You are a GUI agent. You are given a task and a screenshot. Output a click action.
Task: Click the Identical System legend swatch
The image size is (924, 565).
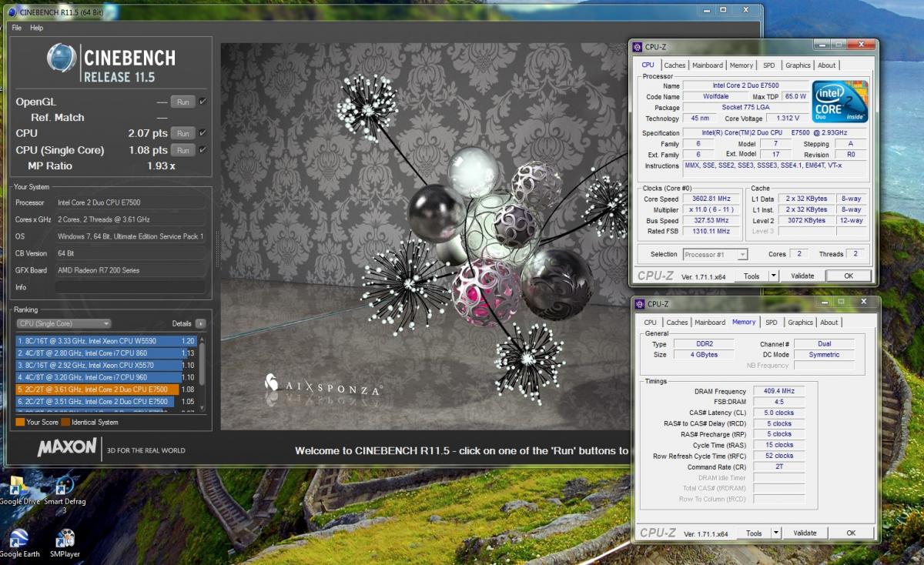coord(65,422)
